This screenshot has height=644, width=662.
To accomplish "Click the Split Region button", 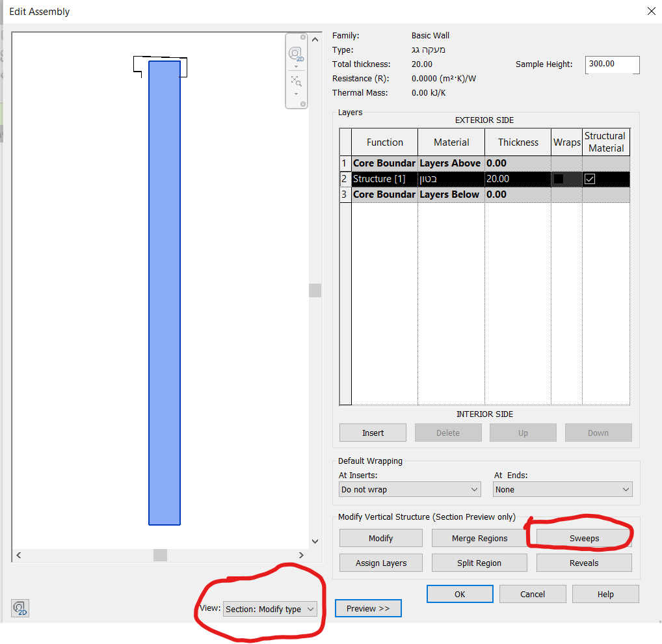I will tap(479, 563).
